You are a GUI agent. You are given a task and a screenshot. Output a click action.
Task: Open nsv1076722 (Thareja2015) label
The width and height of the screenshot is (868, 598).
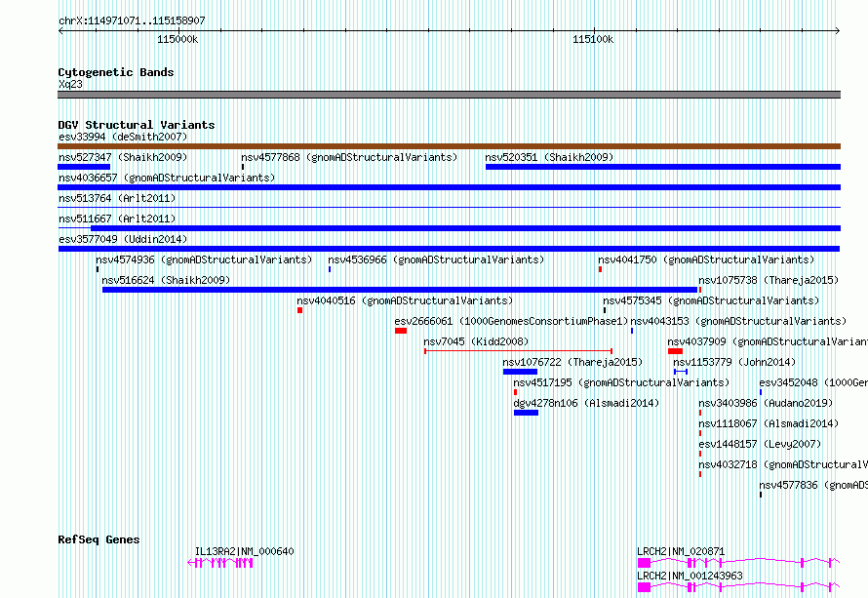tap(572, 362)
